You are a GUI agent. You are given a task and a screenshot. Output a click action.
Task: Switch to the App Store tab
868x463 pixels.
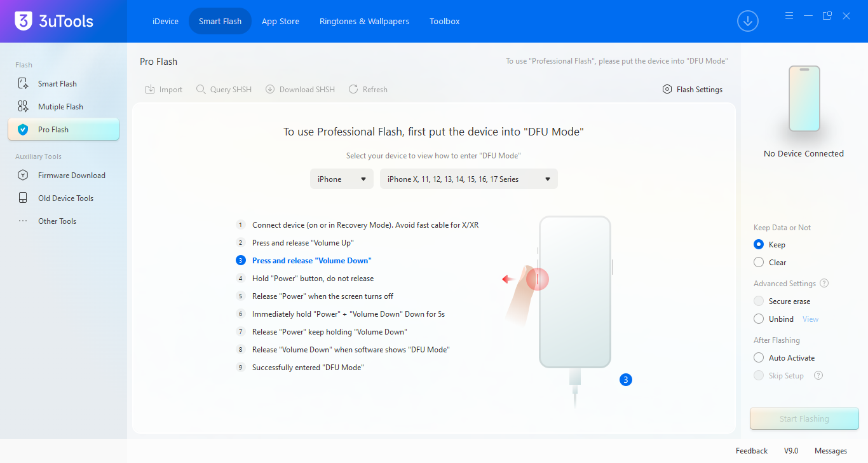click(x=280, y=22)
